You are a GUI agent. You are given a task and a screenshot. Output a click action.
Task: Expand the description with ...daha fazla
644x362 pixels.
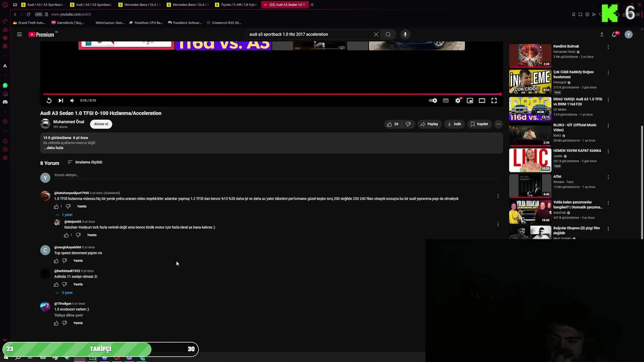coord(53,148)
